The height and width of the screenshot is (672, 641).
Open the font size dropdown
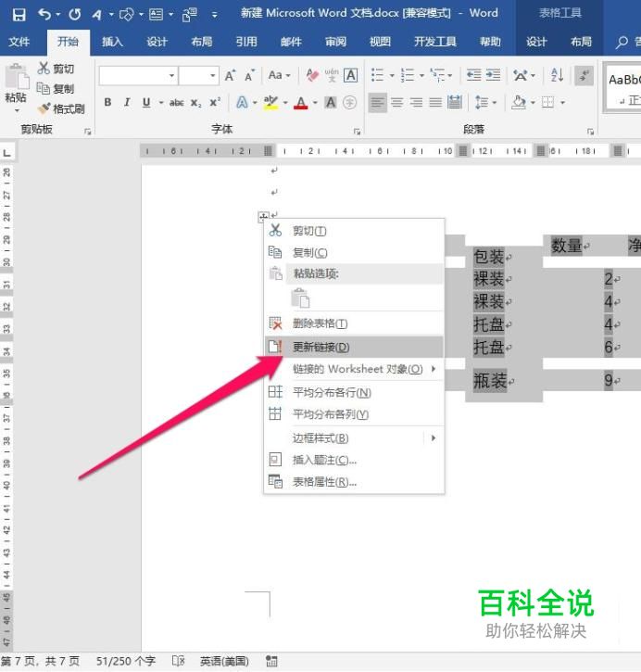coord(213,76)
